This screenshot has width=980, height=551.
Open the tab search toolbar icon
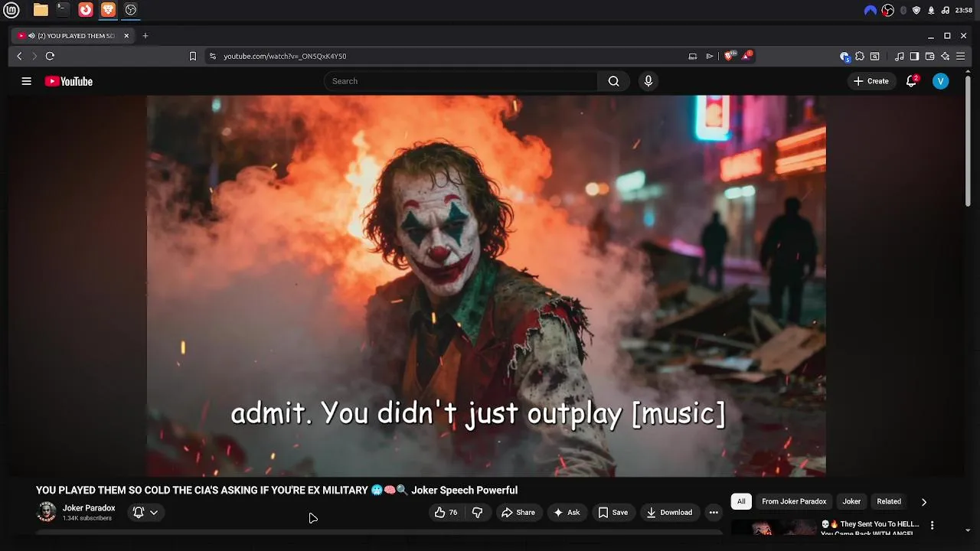point(875,56)
